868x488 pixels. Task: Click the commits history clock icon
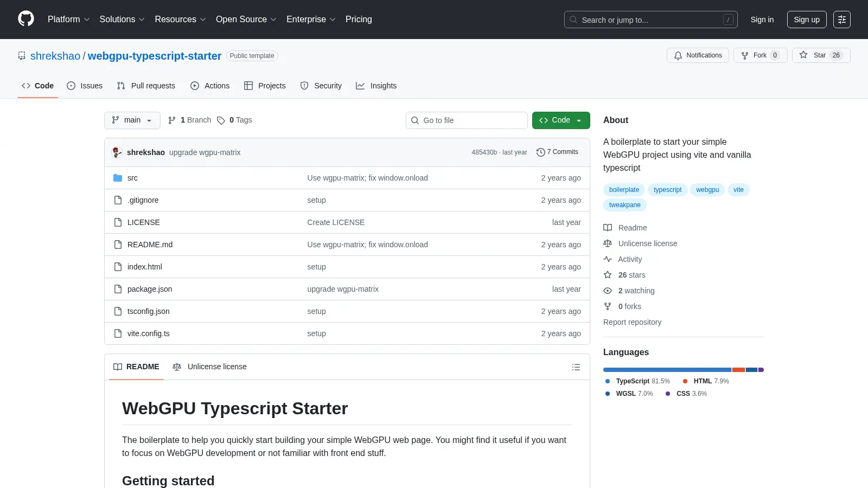pyautogui.click(x=540, y=152)
